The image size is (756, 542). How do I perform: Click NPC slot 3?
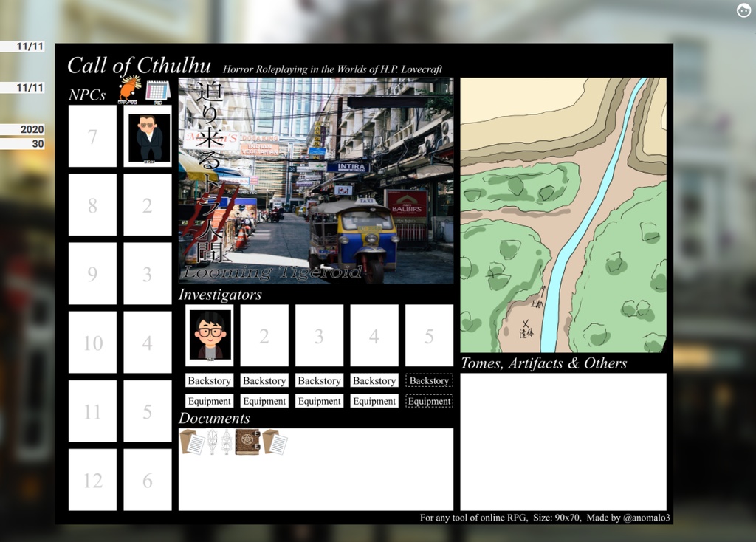pos(148,273)
